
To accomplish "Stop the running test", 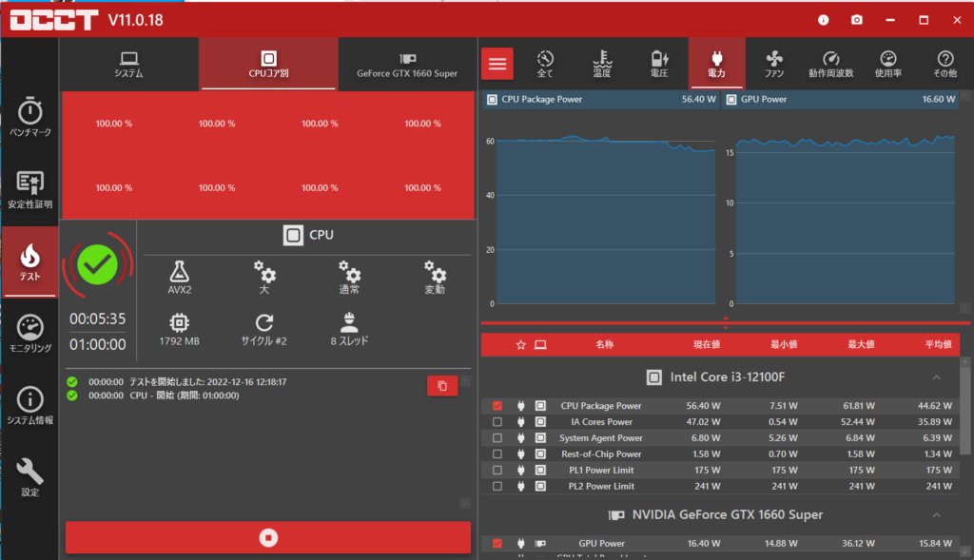I will point(268,537).
